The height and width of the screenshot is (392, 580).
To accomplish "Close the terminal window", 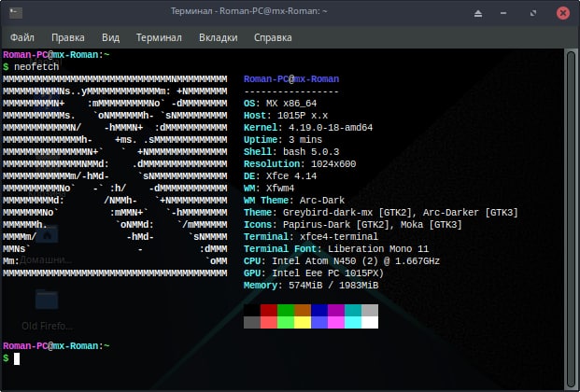I will pyautogui.click(x=563, y=13).
